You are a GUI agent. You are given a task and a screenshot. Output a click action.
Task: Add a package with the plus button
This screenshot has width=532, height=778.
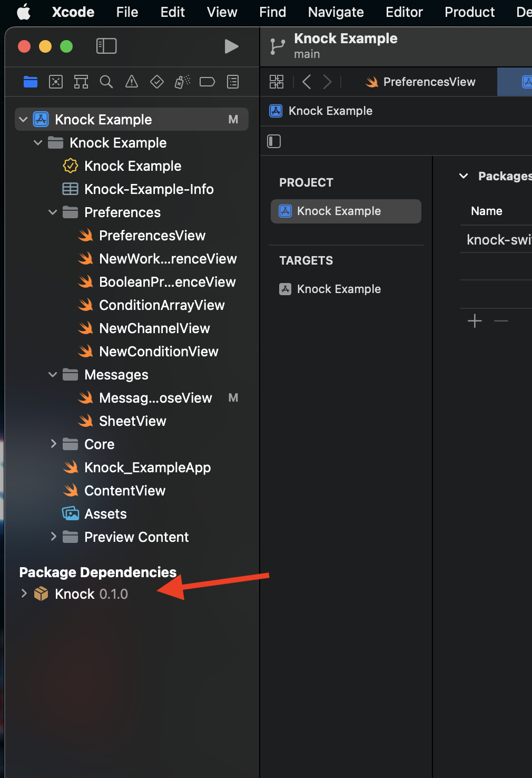tap(475, 320)
